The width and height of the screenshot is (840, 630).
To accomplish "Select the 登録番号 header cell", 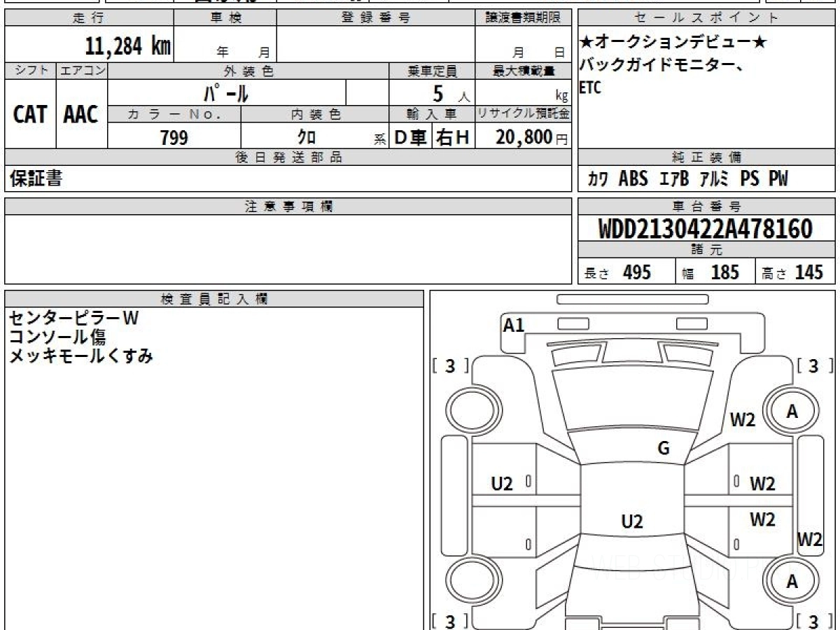I will [x=376, y=18].
